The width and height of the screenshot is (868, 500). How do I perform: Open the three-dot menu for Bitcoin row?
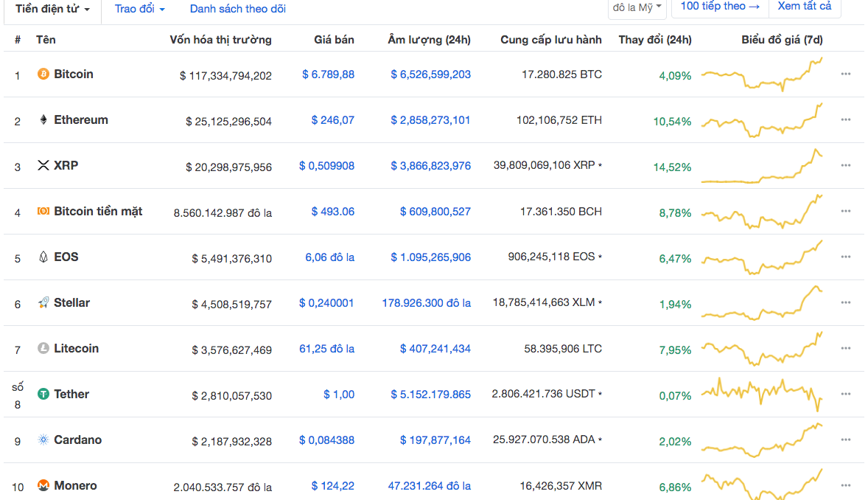point(845,74)
